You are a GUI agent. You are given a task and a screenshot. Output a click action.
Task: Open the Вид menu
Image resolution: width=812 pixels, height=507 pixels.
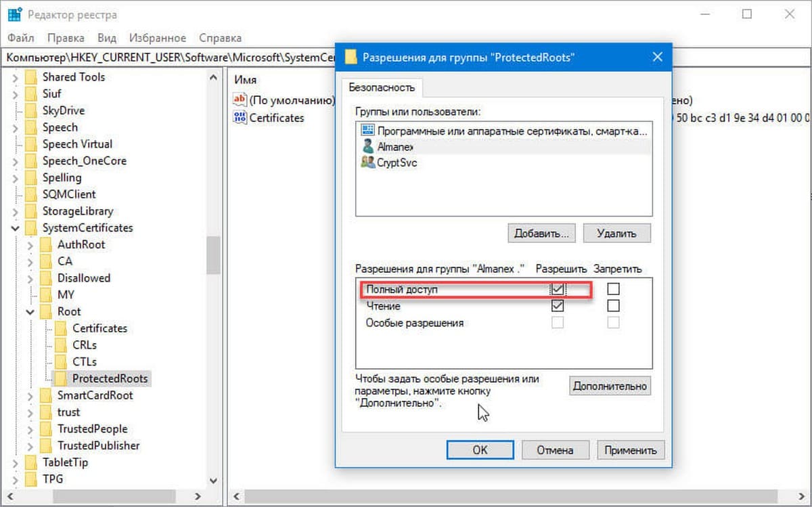coord(107,38)
